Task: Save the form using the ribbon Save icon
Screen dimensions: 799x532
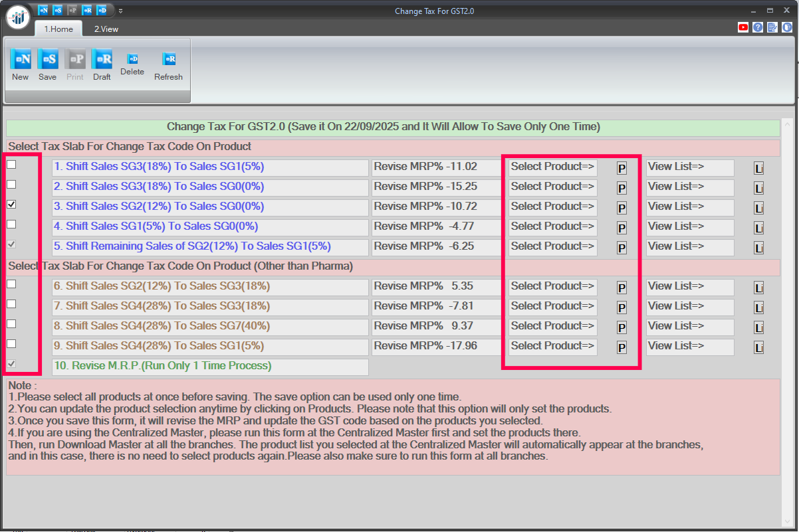Action: pos(47,60)
